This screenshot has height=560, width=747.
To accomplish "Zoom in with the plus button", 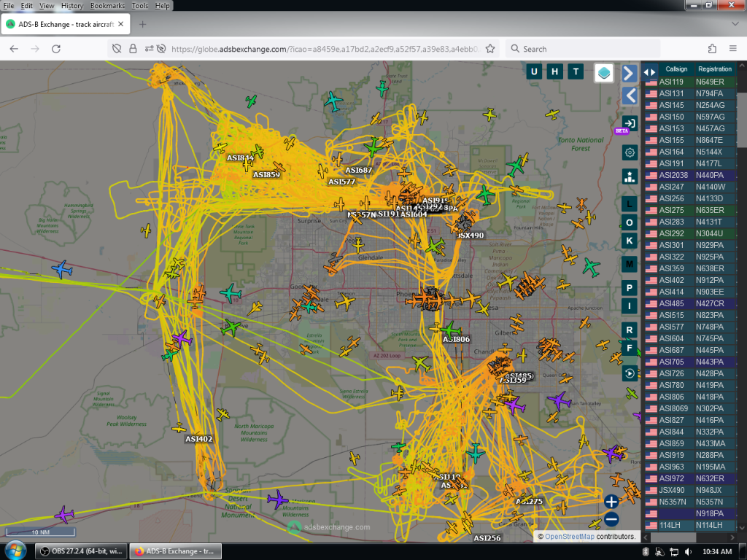I will [611, 502].
